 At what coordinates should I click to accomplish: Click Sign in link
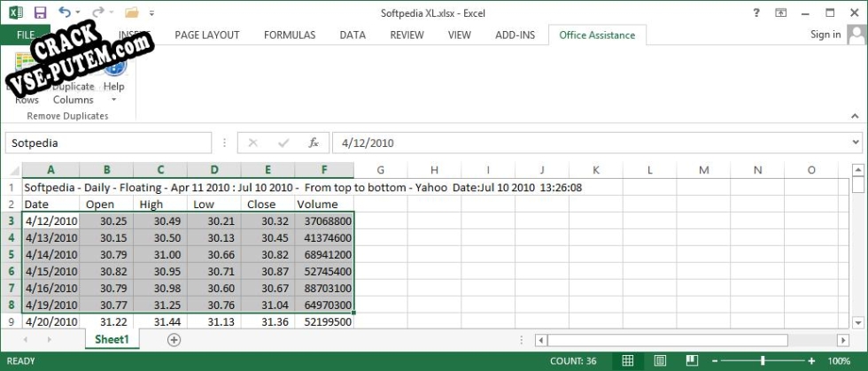point(825,35)
